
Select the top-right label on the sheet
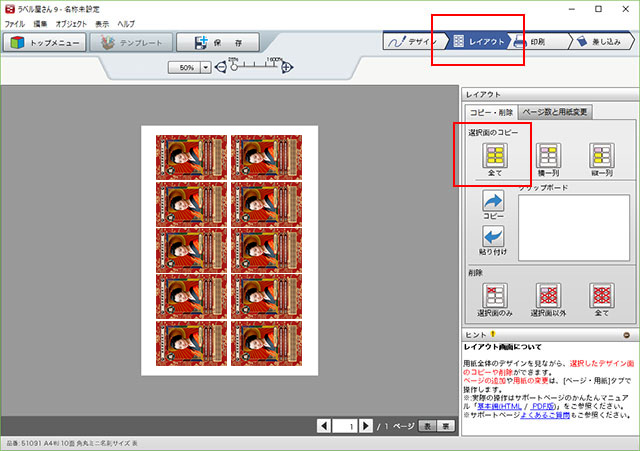(267, 158)
